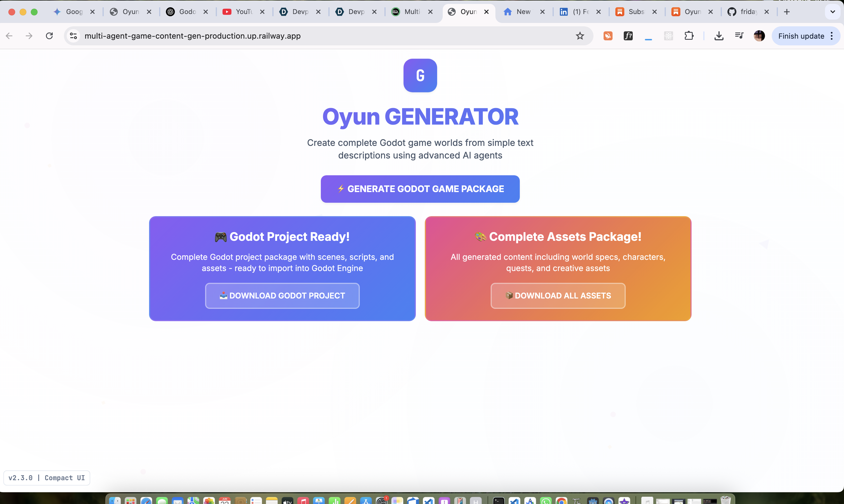Reload the current page
This screenshot has height=504, width=844.
[x=49, y=36]
